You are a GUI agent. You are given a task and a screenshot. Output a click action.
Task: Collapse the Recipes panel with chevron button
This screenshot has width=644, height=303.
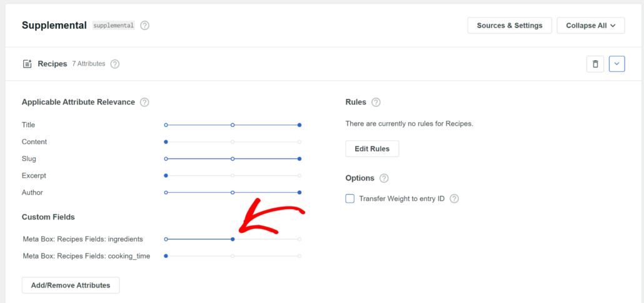[x=617, y=64]
